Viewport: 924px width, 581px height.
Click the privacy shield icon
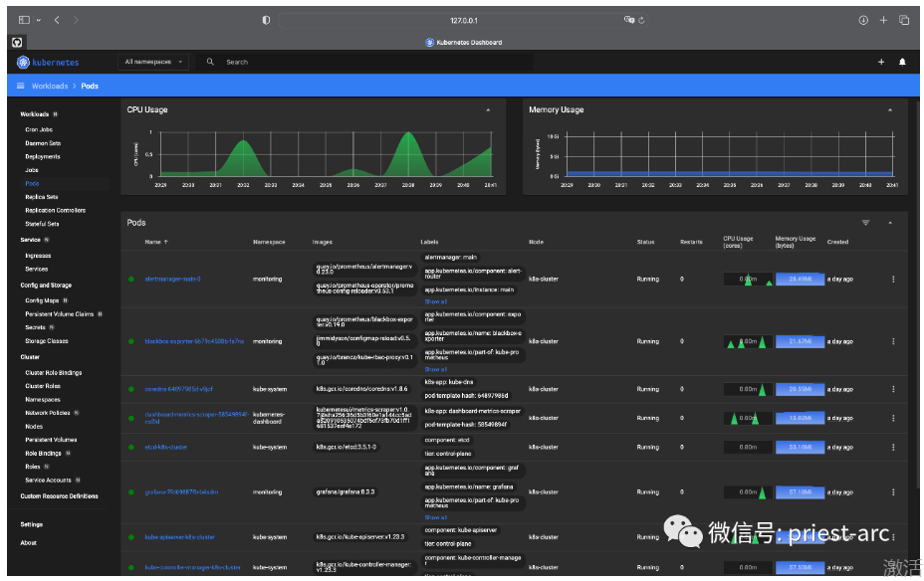click(x=266, y=20)
